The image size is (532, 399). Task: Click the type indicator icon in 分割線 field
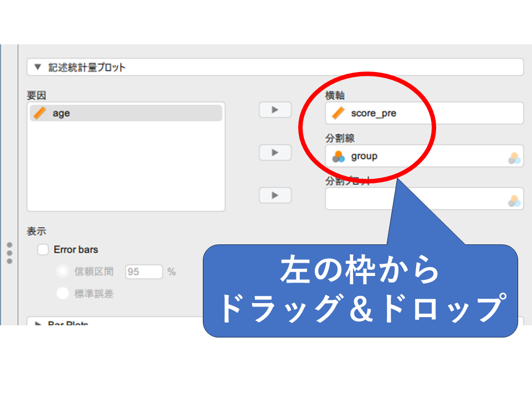tap(514, 158)
